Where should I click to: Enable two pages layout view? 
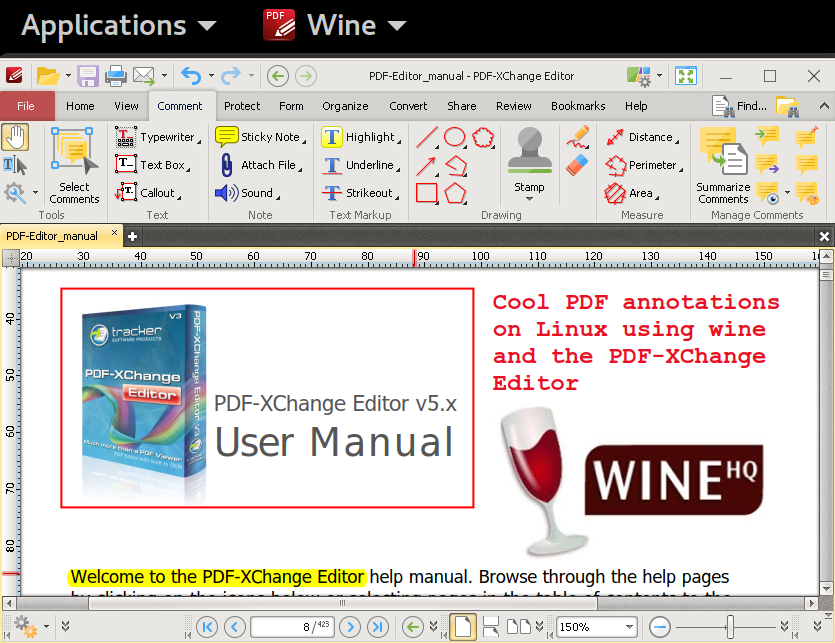point(519,626)
